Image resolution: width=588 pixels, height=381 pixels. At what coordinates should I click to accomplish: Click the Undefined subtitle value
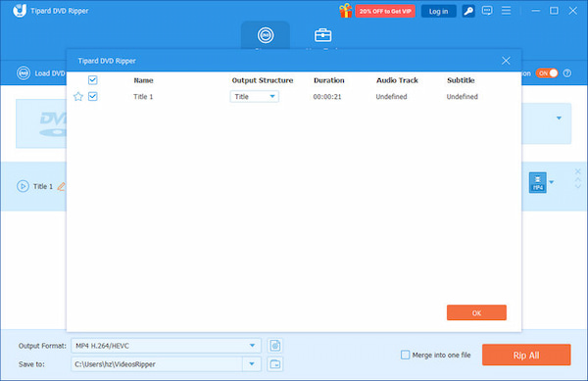[462, 97]
